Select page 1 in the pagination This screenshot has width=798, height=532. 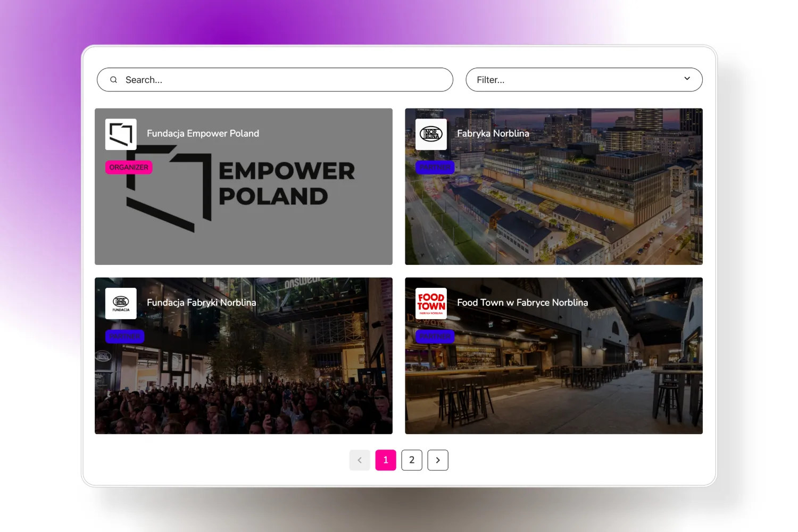tap(386, 460)
